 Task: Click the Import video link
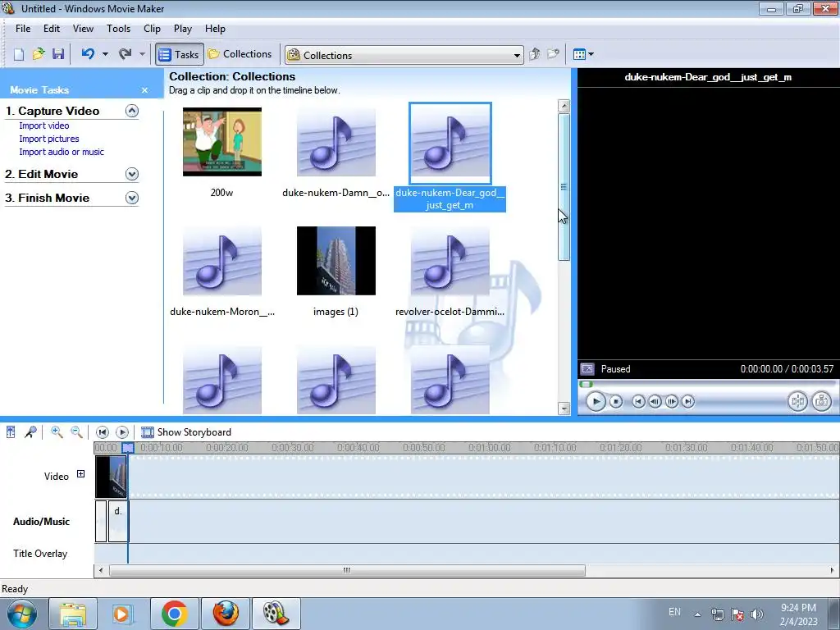pos(44,126)
